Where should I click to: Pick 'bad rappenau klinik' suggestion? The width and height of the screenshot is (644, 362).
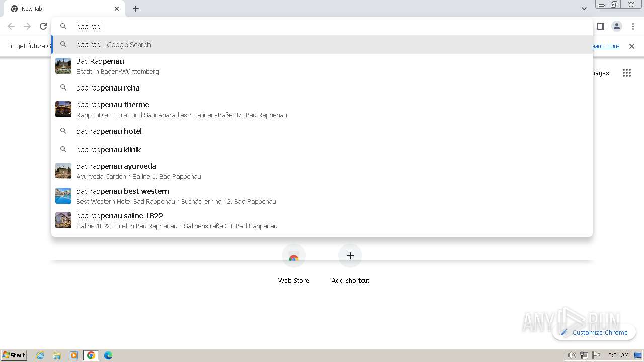click(322, 150)
